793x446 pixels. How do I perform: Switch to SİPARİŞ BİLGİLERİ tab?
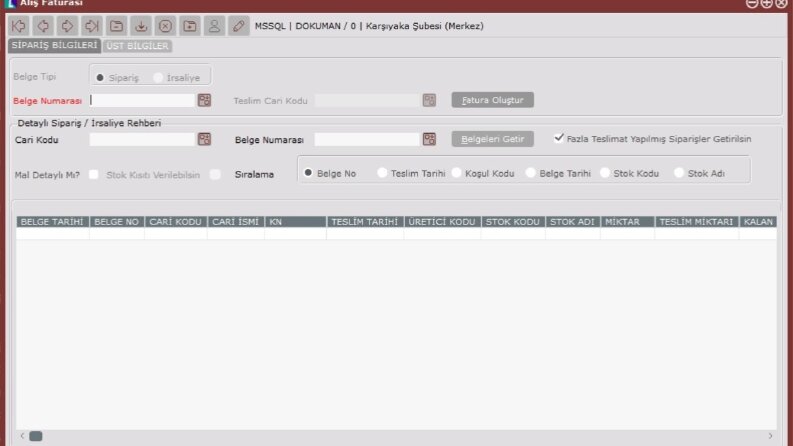[x=54, y=46]
